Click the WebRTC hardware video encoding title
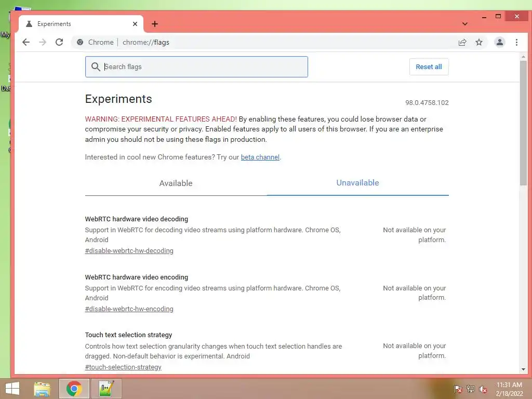Screen dimensions: 532x399 137,277
